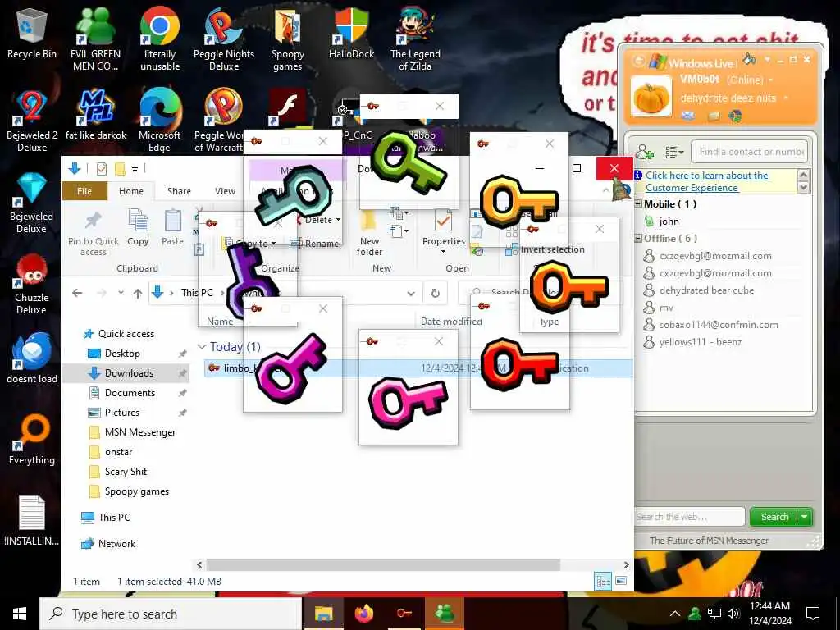Click the Properties button in Explorer ribbon

coord(444,231)
